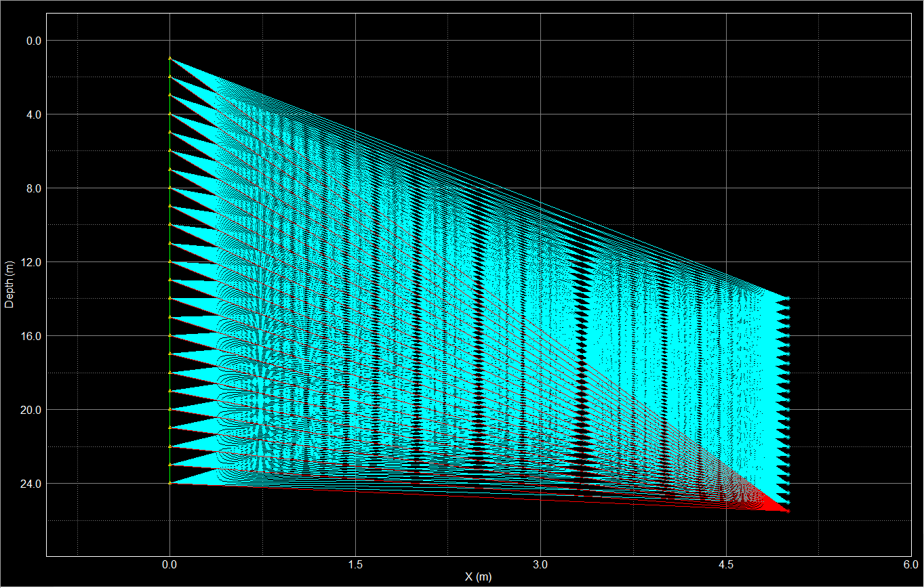Click the 6.0 tick label on X axis
The image size is (924, 588).
[x=910, y=564]
